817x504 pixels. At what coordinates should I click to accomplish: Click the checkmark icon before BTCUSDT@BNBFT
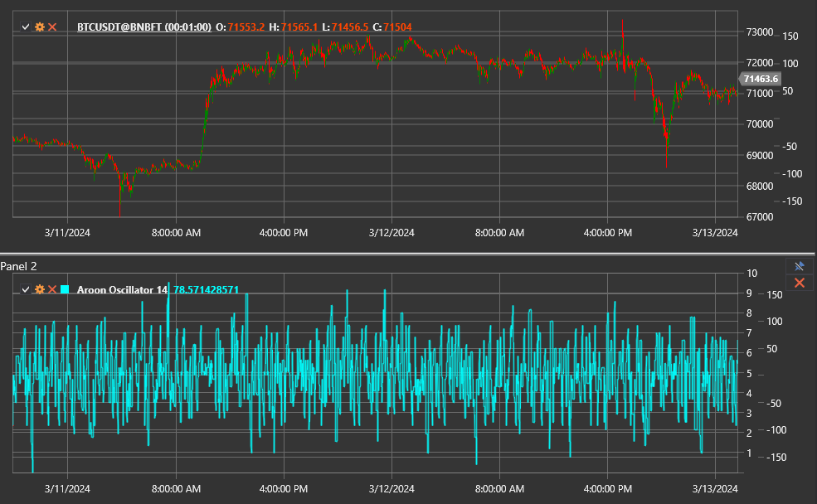[x=25, y=26]
